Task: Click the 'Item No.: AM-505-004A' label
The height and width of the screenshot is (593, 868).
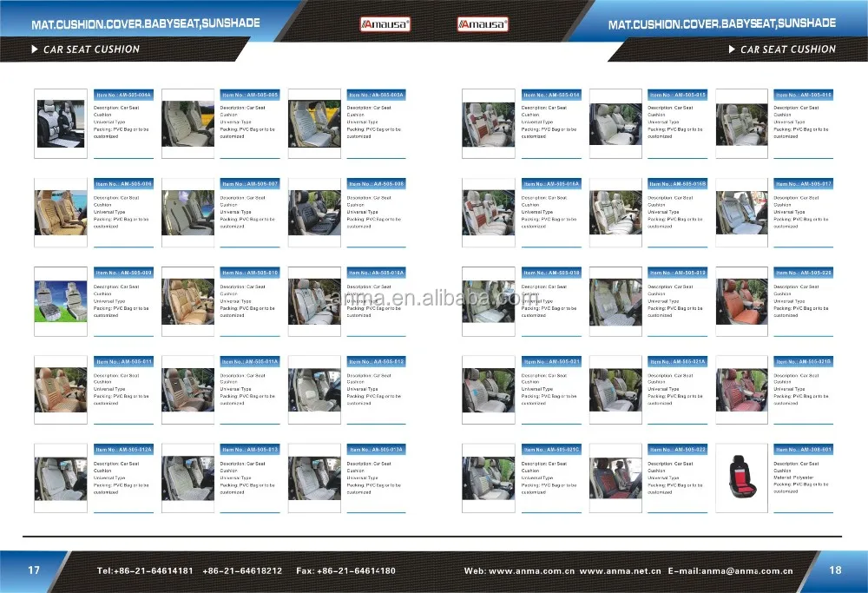Action: [x=123, y=95]
